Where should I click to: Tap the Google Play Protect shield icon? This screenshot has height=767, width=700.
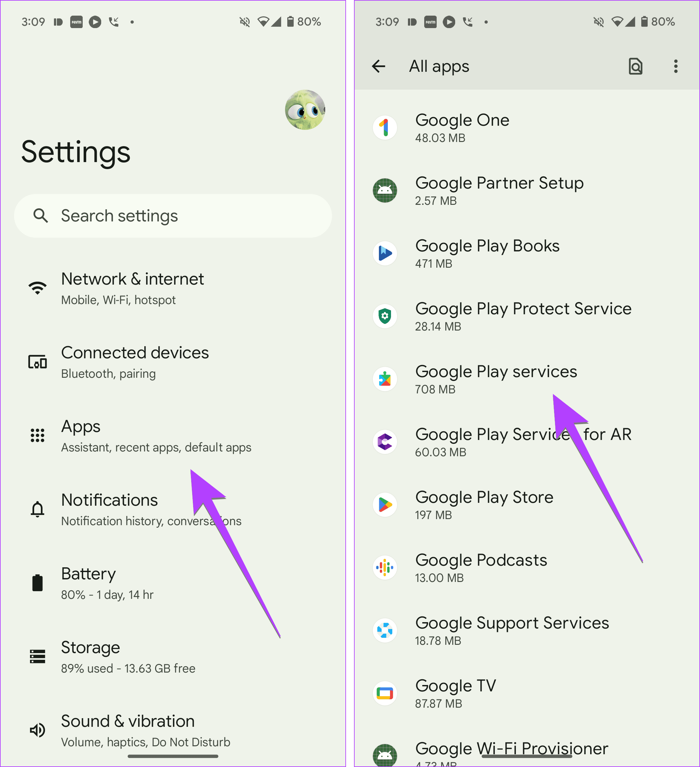(x=385, y=316)
